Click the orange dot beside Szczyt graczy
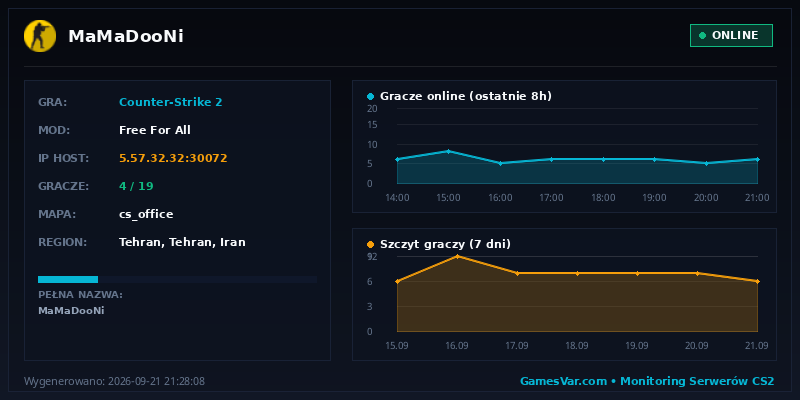800x400 pixels. coord(370,244)
